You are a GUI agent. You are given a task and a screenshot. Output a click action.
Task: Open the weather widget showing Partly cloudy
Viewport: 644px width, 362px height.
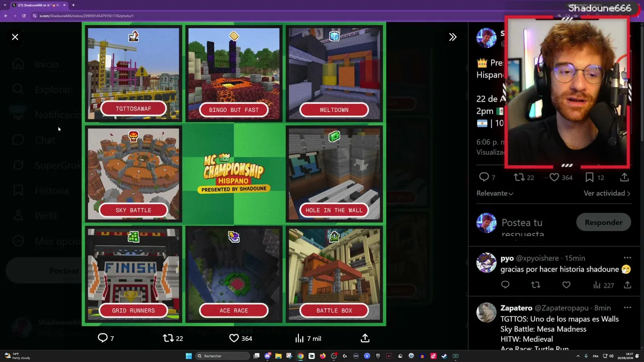pos(17,356)
